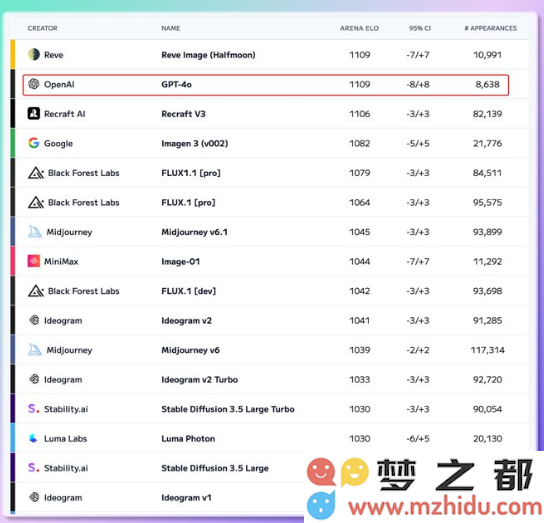Click Ideogram logo beside Ideogram v2 Turbo
This screenshot has width=544, height=523.
(34, 379)
